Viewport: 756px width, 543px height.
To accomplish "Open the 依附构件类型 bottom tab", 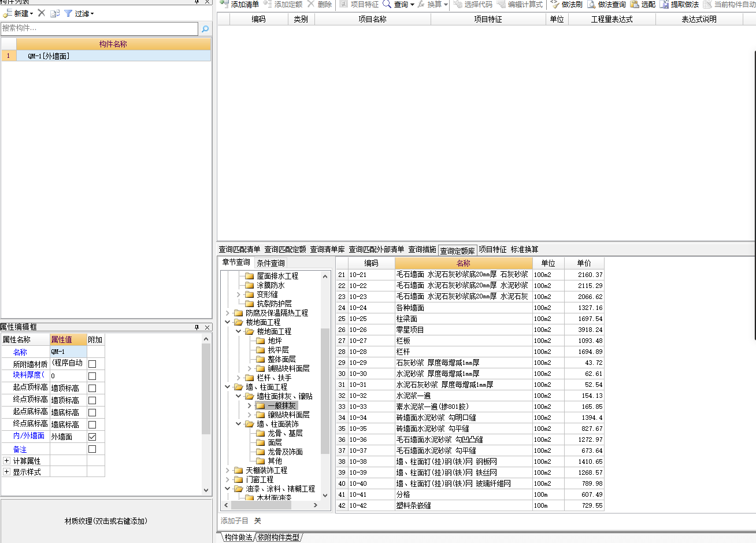I will click(x=279, y=537).
